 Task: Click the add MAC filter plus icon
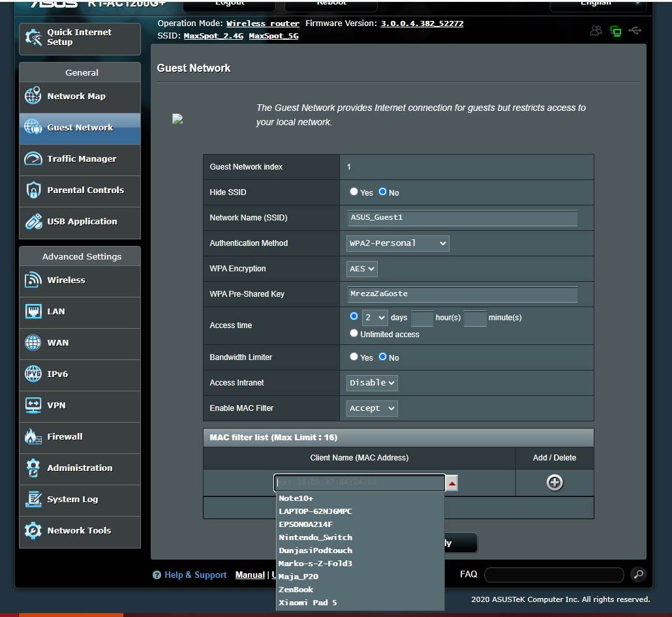555,483
